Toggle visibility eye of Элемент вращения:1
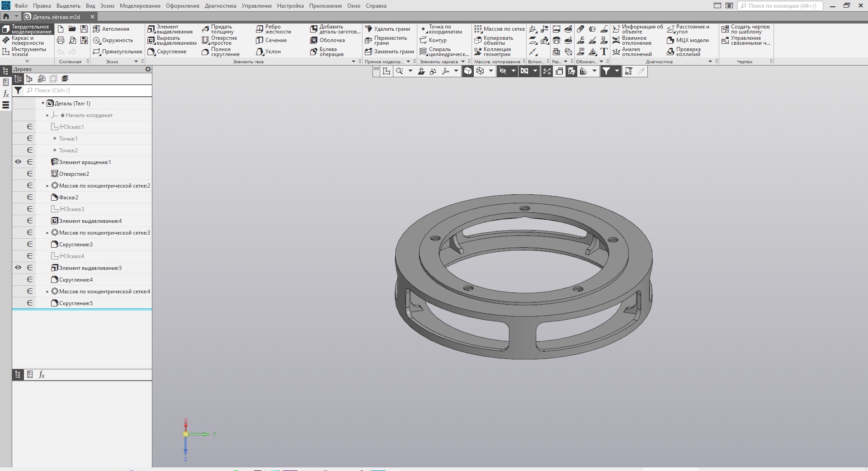 [x=18, y=162]
